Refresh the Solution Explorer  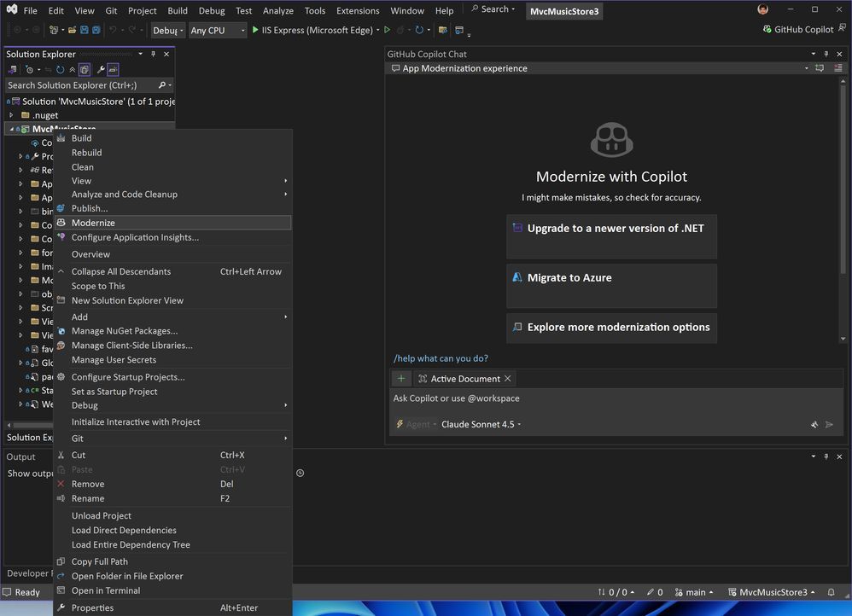pos(60,69)
